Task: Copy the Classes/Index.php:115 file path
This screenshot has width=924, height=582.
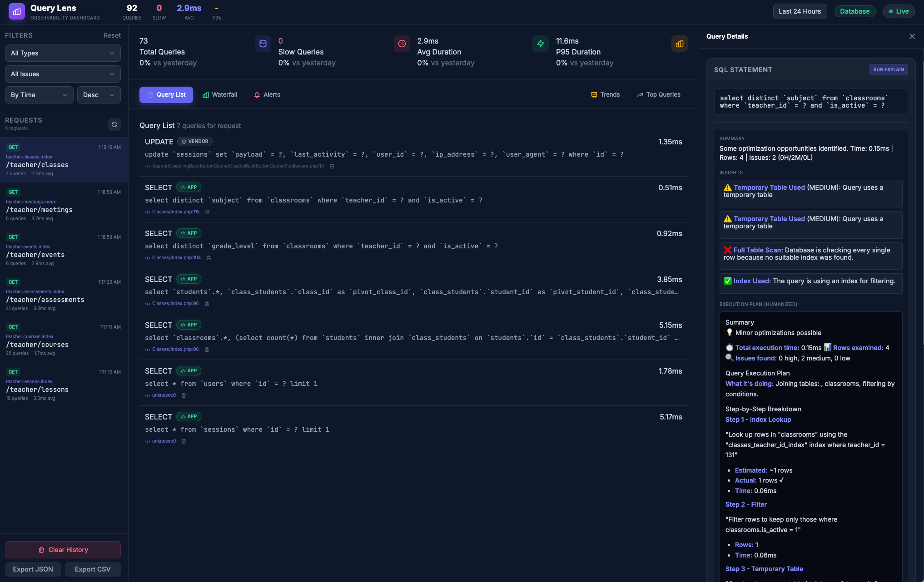Action: pos(208,212)
